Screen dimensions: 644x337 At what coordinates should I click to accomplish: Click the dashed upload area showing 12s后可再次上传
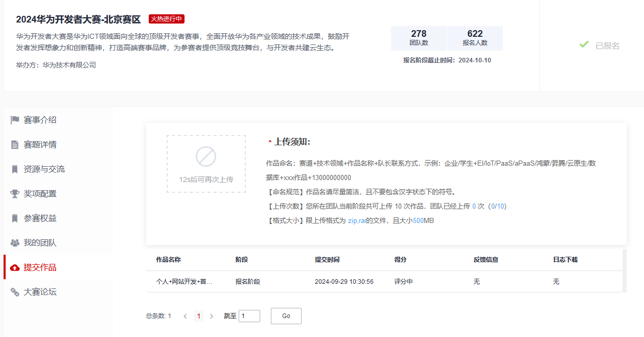click(x=206, y=164)
